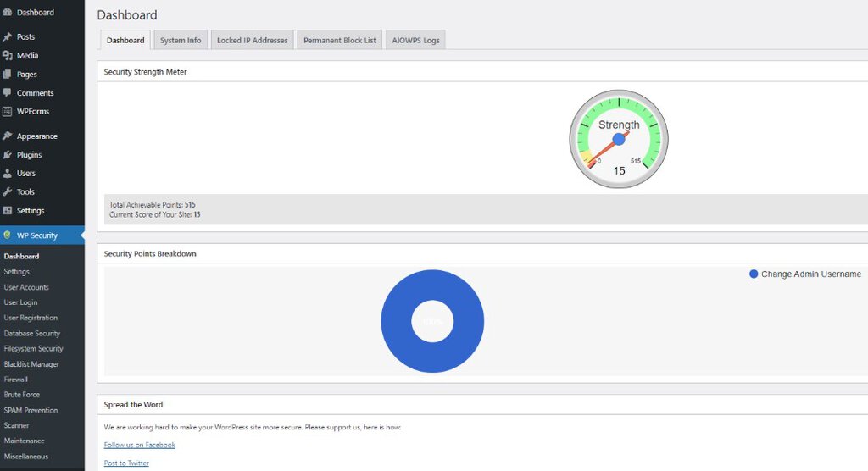The height and width of the screenshot is (471, 868).
Task: Open the AIOWPS Logs tab
Action: click(415, 40)
